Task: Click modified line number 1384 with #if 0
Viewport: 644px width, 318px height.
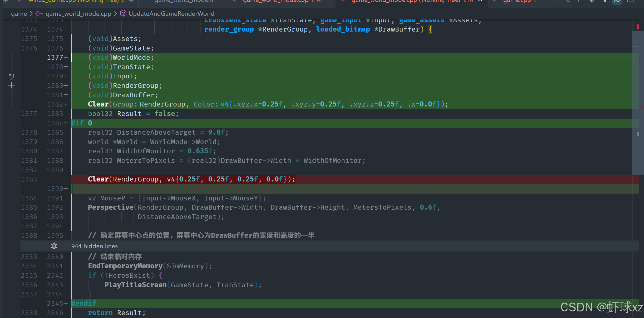Action: click(55, 123)
